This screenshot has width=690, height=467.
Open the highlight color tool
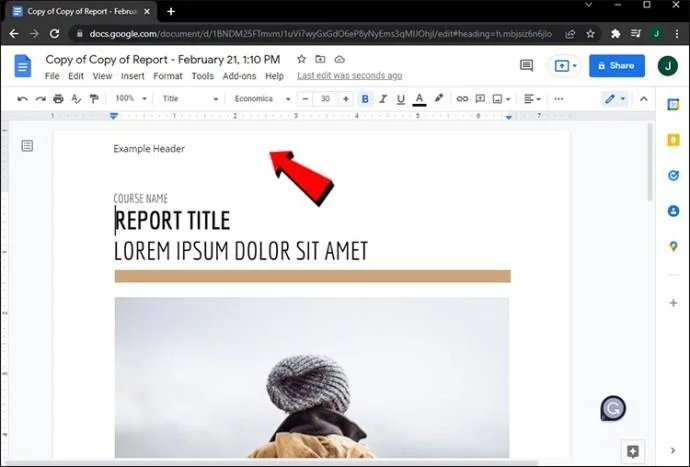pos(438,99)
